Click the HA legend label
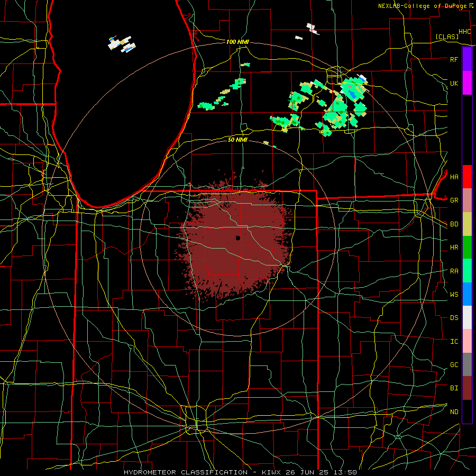 [454, 177]
